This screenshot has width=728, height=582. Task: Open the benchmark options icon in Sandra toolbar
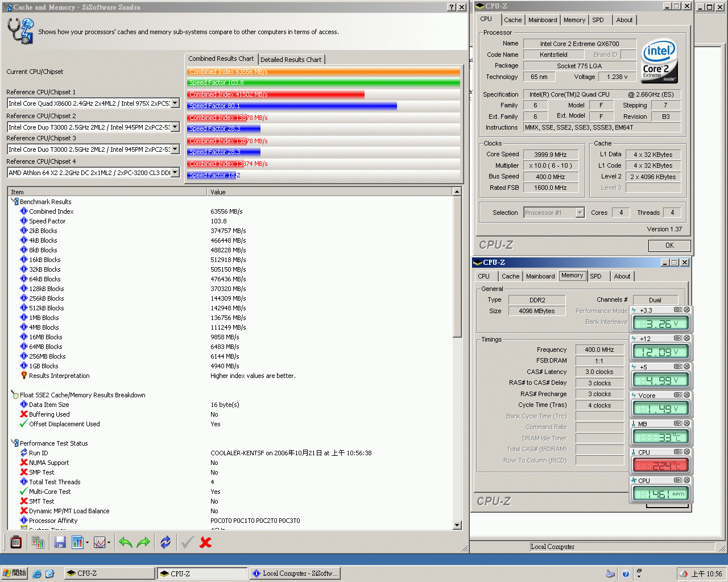pos(16,542)
